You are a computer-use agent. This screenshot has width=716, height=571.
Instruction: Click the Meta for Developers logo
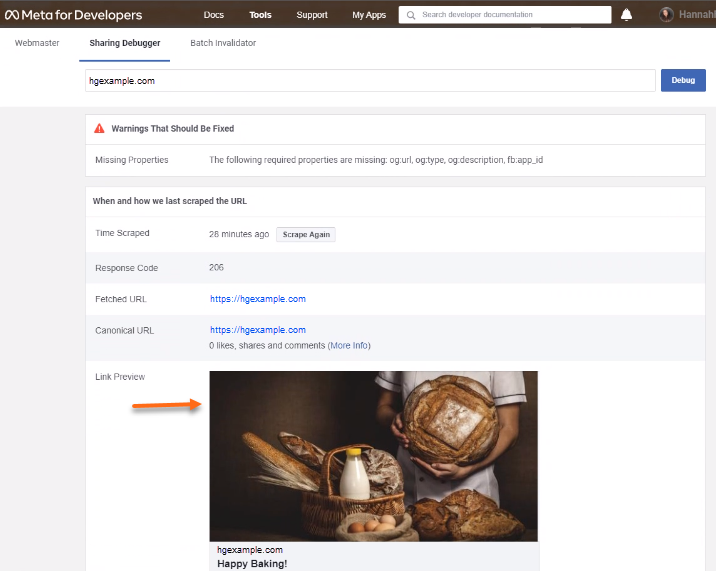(73, 15)
